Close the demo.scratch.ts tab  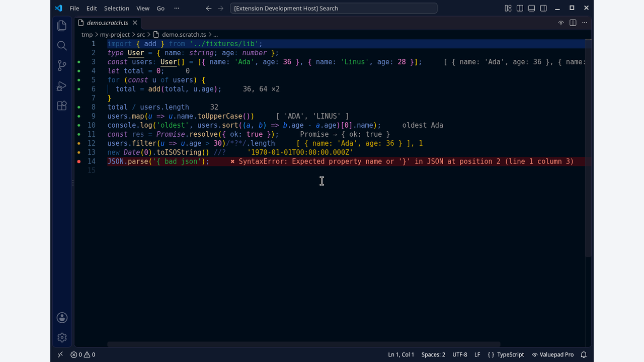coord(135,23)
